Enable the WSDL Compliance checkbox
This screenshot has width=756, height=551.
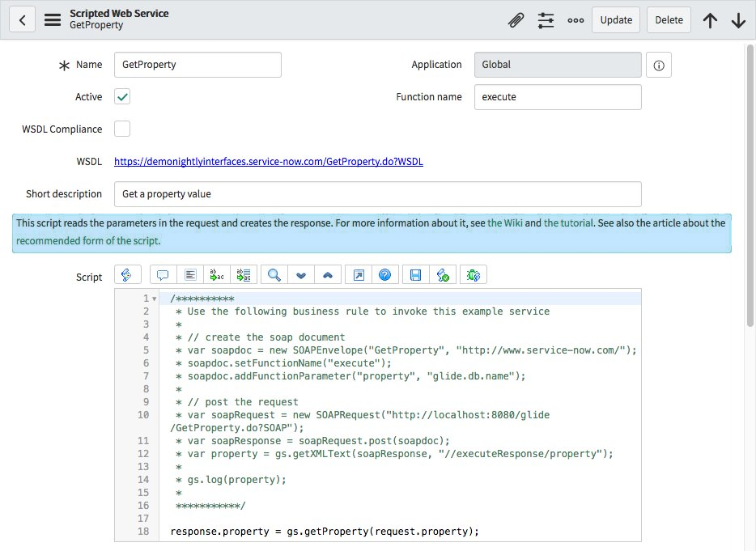tap(122, 129)
